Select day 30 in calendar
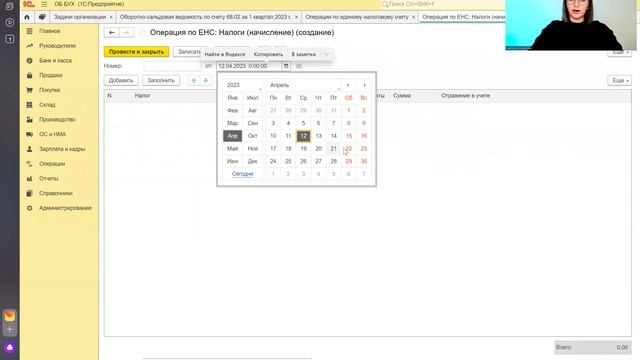 coord(364,161)
